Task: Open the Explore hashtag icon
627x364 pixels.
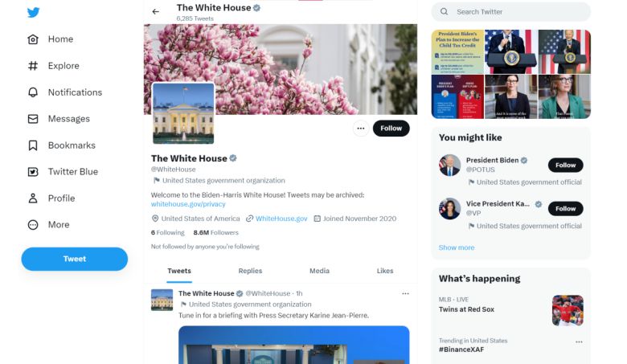Action: pos(33,66)
